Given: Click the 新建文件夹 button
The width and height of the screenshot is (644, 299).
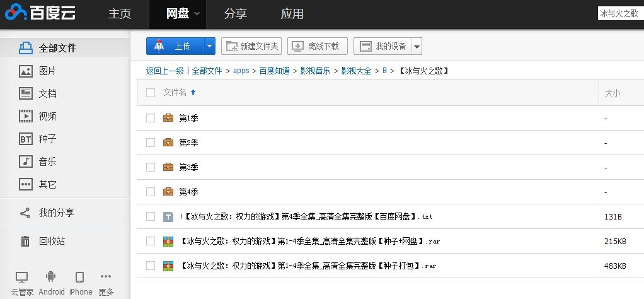Looking at the screenshot, I should [251, 46].
